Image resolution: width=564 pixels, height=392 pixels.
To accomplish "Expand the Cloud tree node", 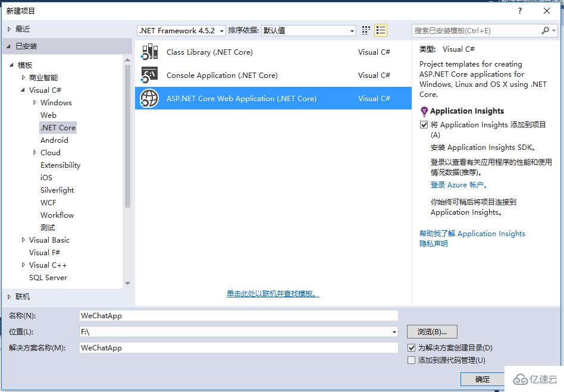I will tap(35, 152).
